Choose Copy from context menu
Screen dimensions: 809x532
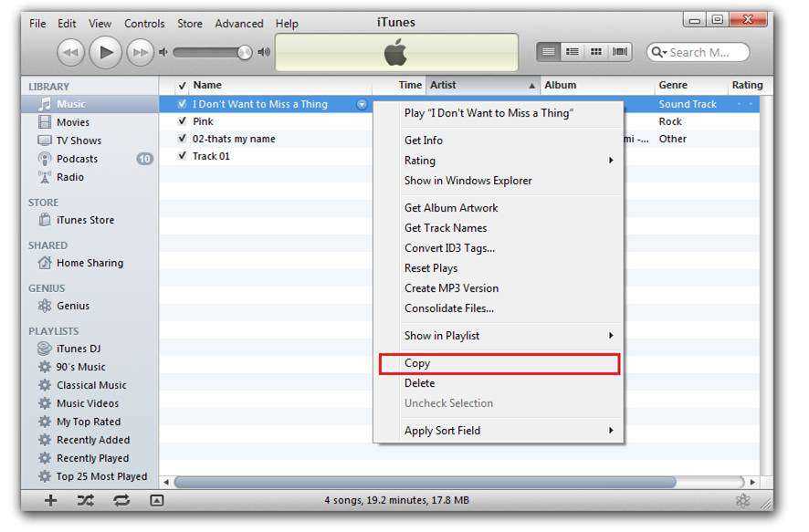[499, 363]
